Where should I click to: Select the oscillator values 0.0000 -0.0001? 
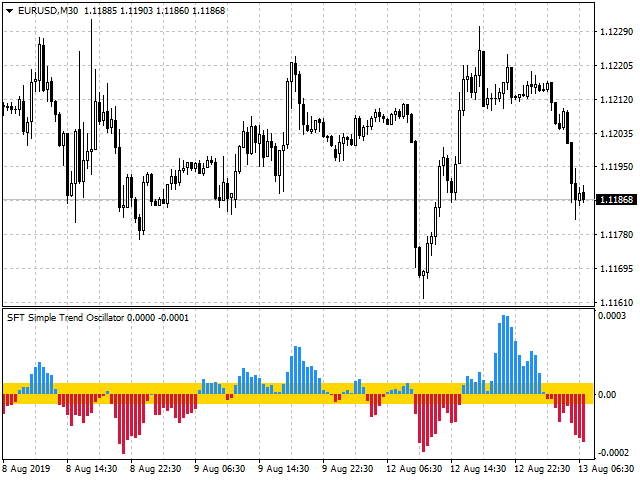pos(158,318)
